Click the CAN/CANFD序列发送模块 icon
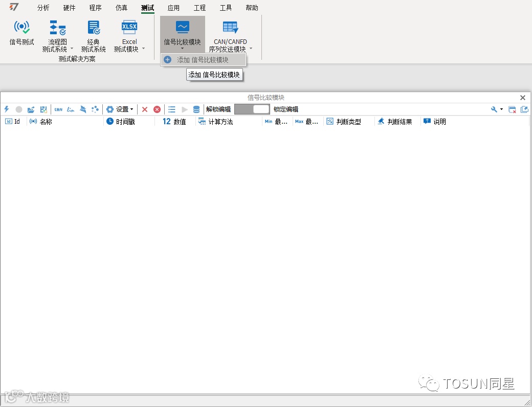The width and height of the screenshot is (532, 407). [230, 27]
